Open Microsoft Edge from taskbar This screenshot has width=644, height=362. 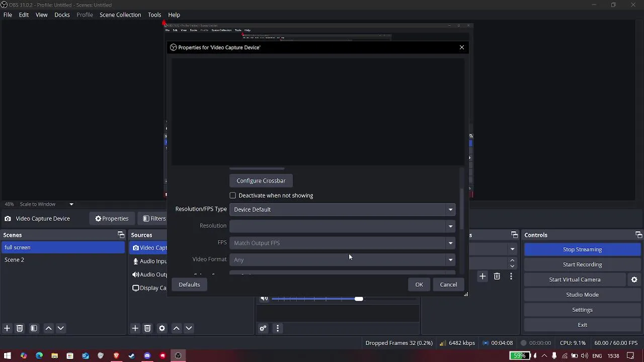click(x=39, y=356)
